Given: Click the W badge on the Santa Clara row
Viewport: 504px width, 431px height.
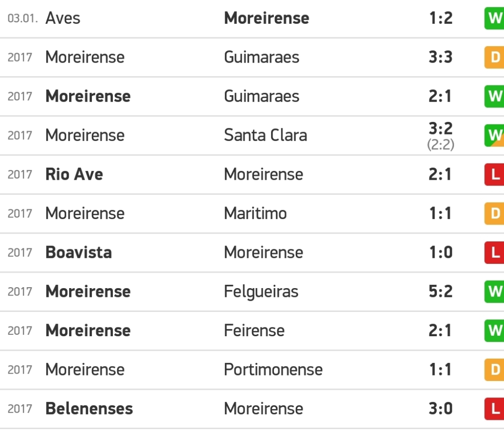Looking at the screenshot, I should (494, 135).
